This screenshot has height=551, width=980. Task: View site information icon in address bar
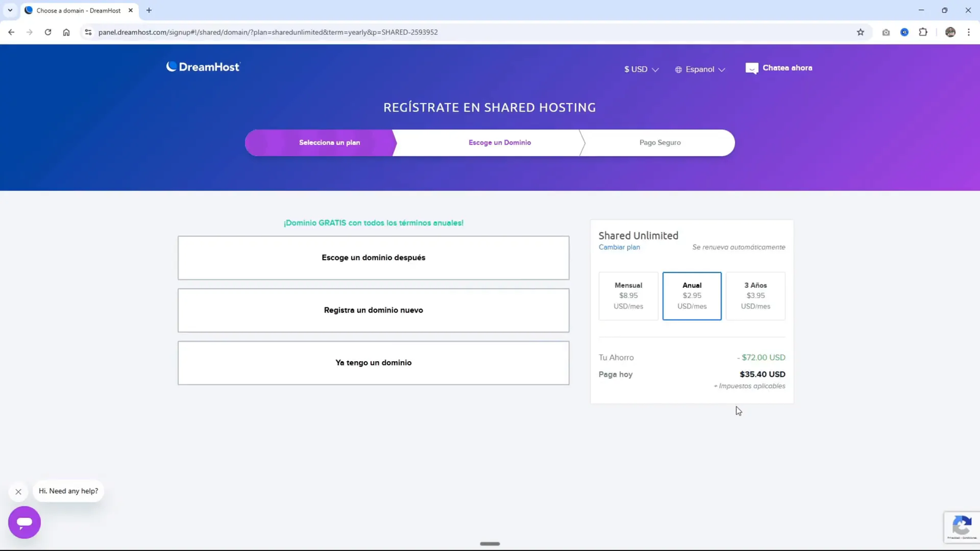pos(88,32)
